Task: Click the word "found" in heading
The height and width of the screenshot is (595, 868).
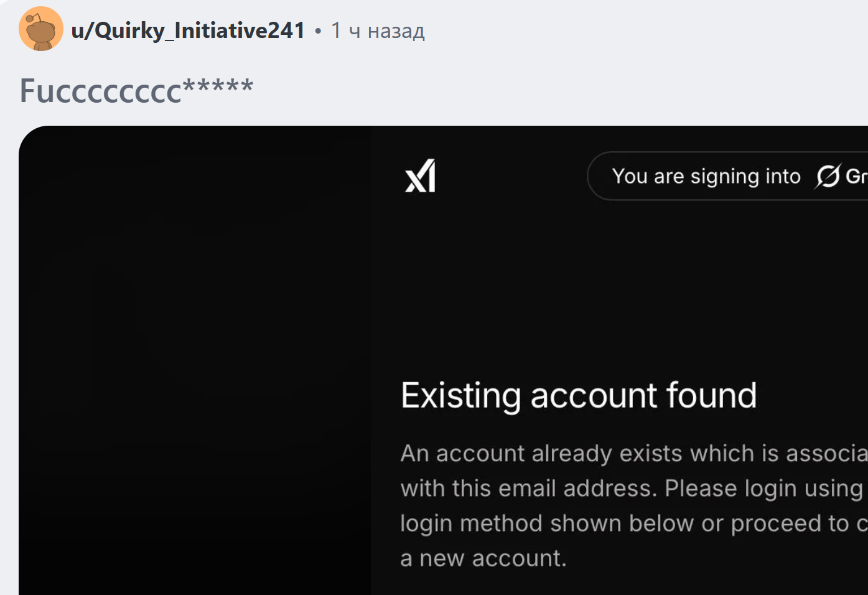Action: [711, 395]
